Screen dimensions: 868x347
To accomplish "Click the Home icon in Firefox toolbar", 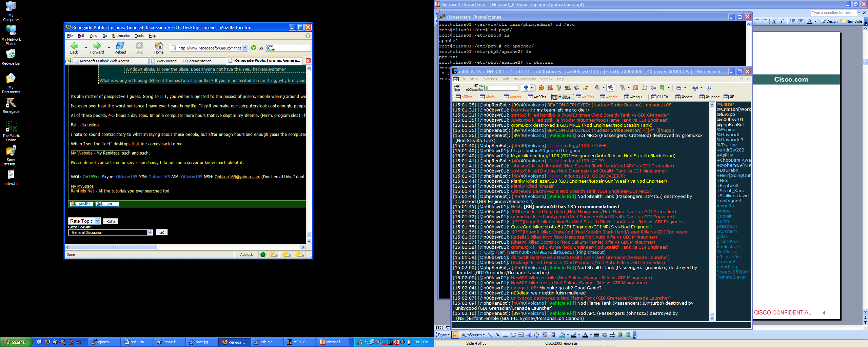I will click(159, 47).
